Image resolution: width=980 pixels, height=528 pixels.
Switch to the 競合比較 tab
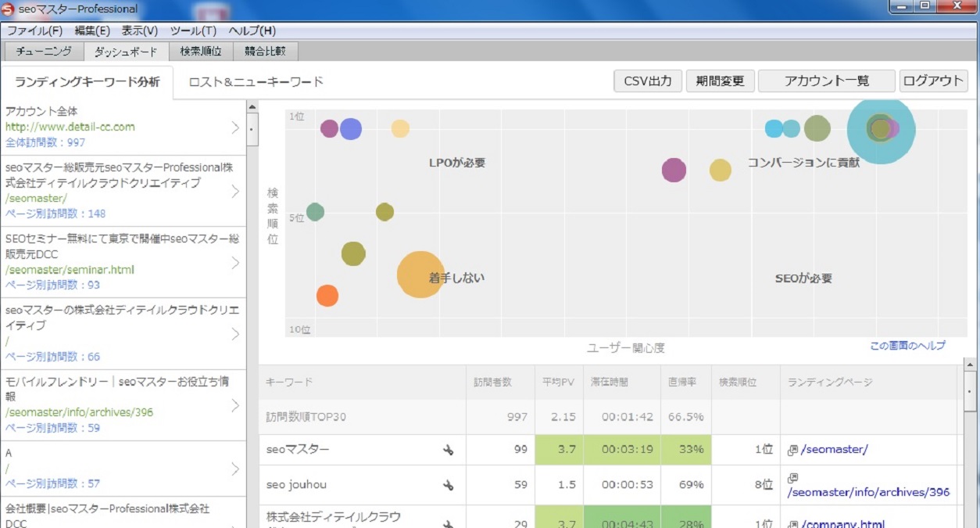tap(265, 52)
